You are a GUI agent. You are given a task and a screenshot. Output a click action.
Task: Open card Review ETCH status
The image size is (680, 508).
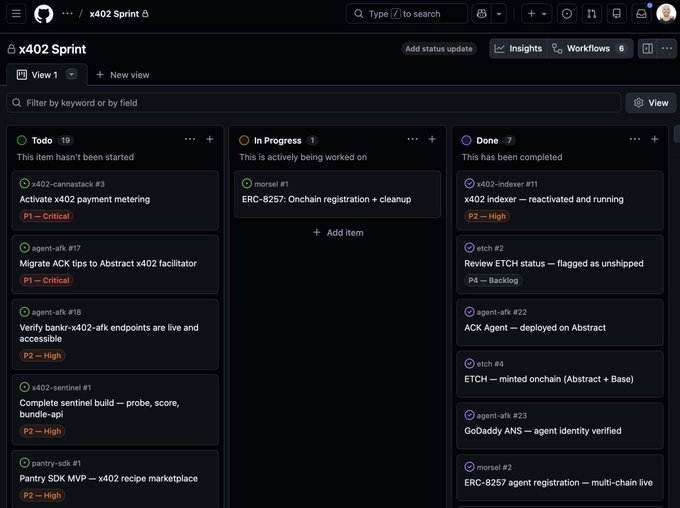[x=554, y=263]
